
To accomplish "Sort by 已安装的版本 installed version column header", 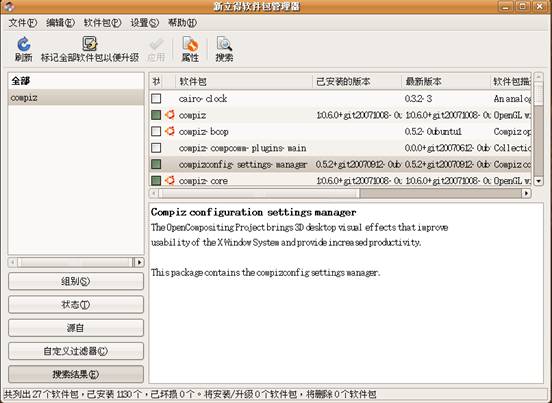I will (x=357, y=82).
